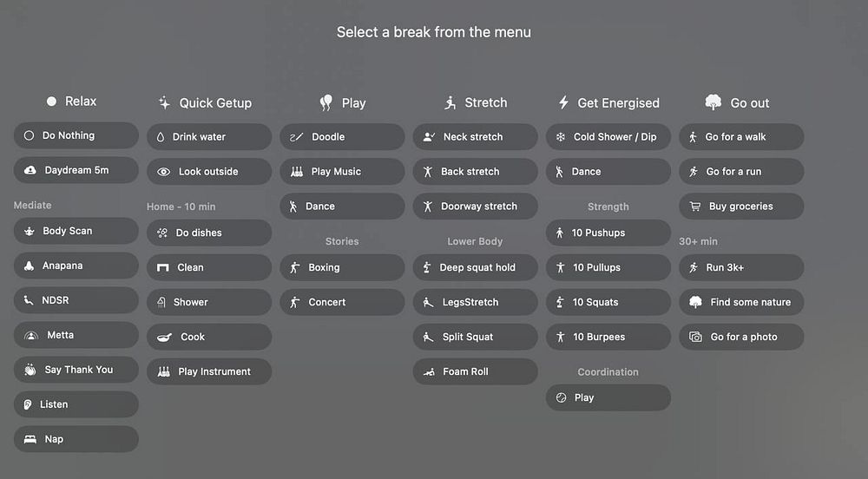Choose the Body Scan meditation
The width and height of the screenshot is (868, 479).
click(x=76, y=231)
